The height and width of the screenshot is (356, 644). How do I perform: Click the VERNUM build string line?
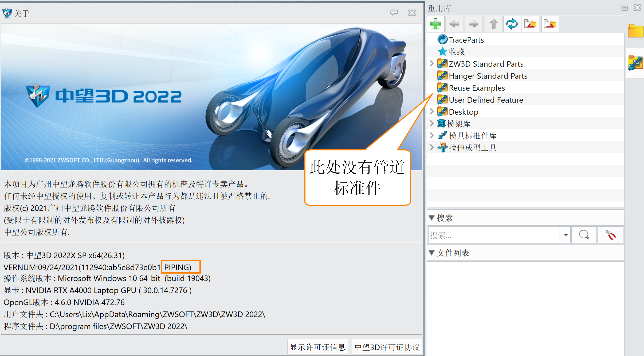click(x=97, y=267)
